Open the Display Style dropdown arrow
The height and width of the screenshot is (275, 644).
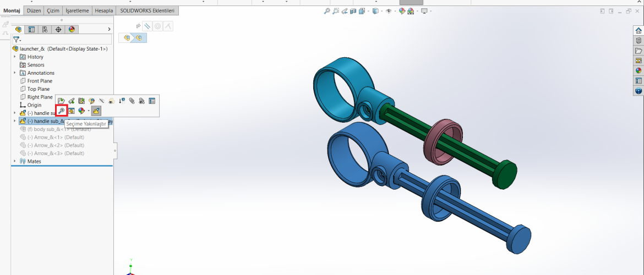pos(381,11)
